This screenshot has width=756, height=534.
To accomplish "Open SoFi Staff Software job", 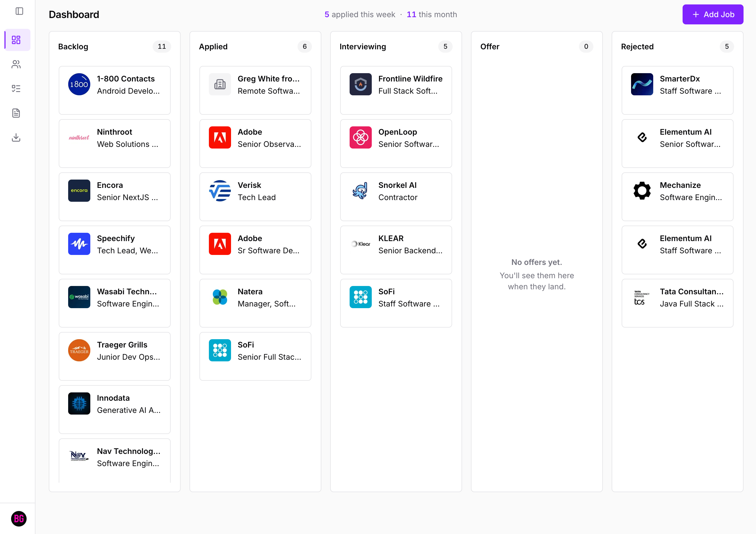I will 396,303.
